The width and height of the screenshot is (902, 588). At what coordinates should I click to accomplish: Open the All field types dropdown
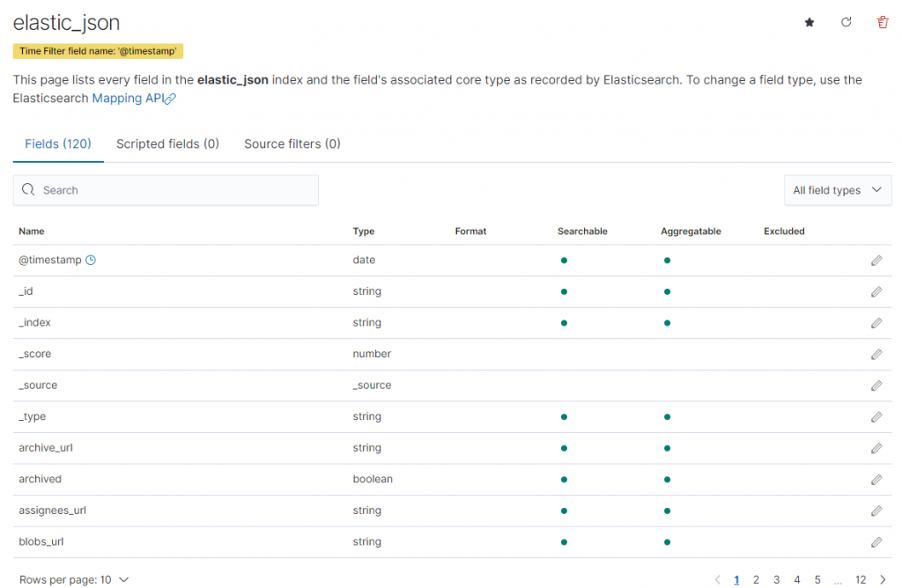click(x=838, y=190)
